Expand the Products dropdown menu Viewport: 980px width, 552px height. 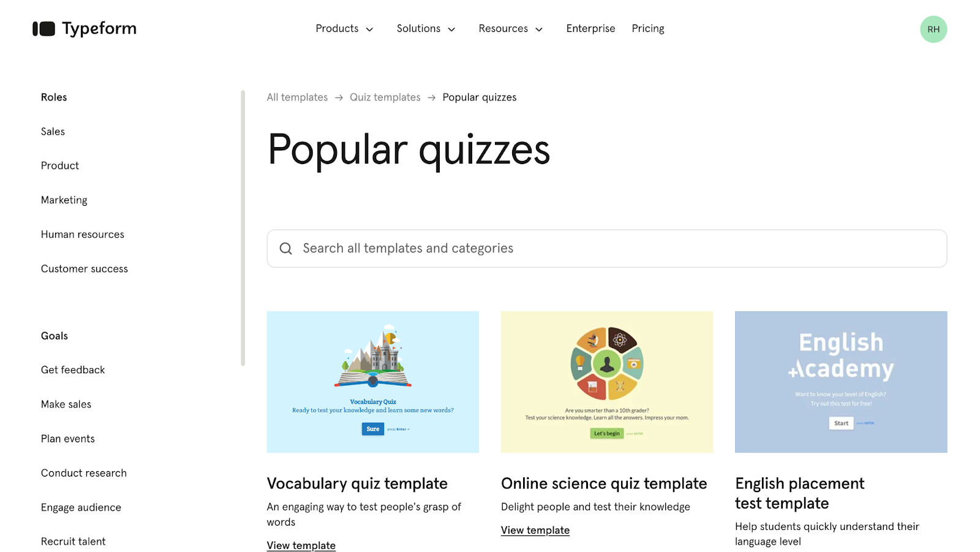(x=344, y=29)
